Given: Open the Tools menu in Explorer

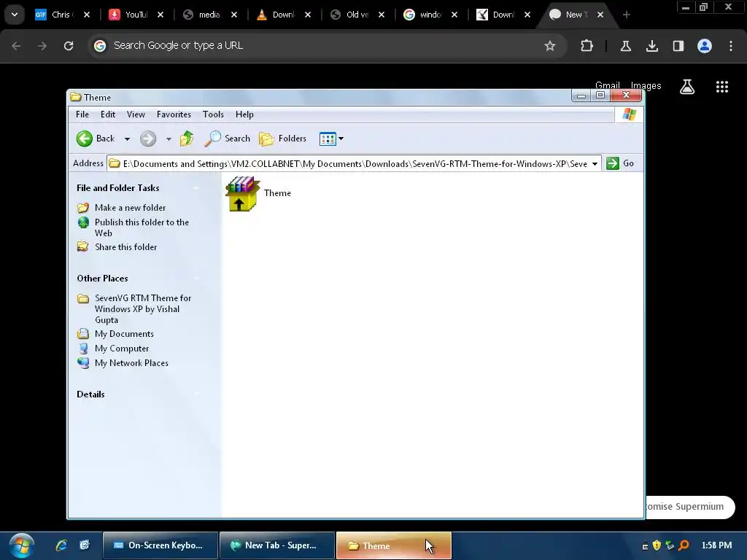Looking at the screenshot, I should click(x=213, y=114).
